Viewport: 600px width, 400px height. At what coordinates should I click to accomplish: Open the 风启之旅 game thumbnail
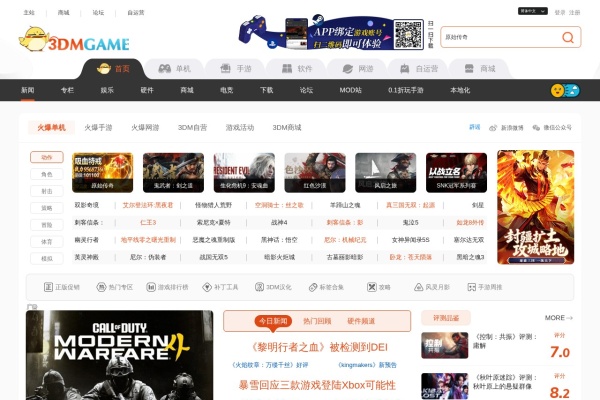386,172
